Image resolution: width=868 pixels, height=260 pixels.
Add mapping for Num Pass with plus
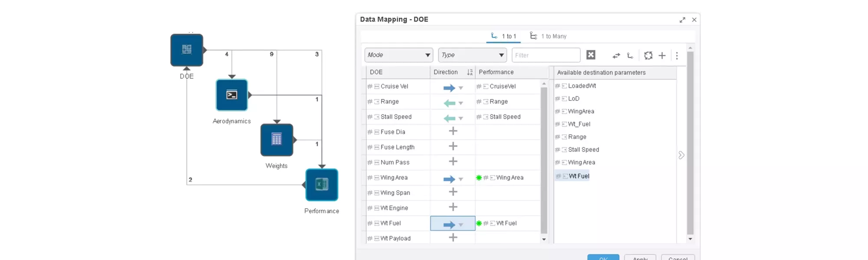pos(453,161)
